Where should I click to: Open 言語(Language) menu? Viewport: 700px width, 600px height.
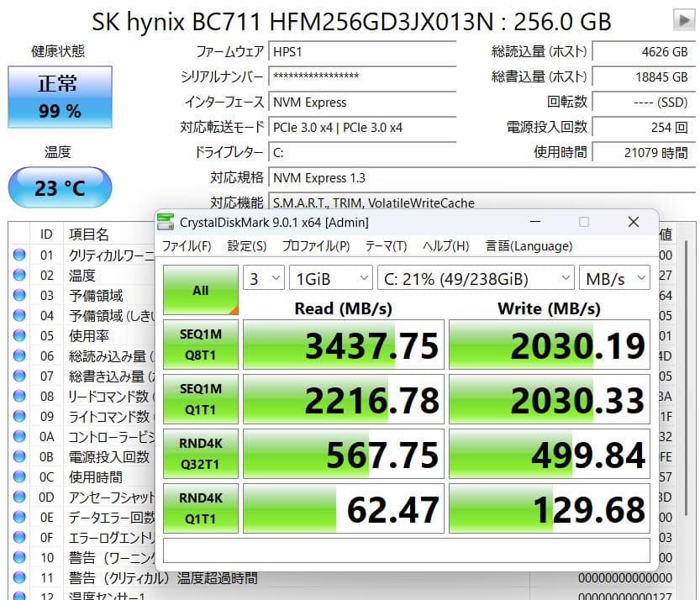point(529,246)
